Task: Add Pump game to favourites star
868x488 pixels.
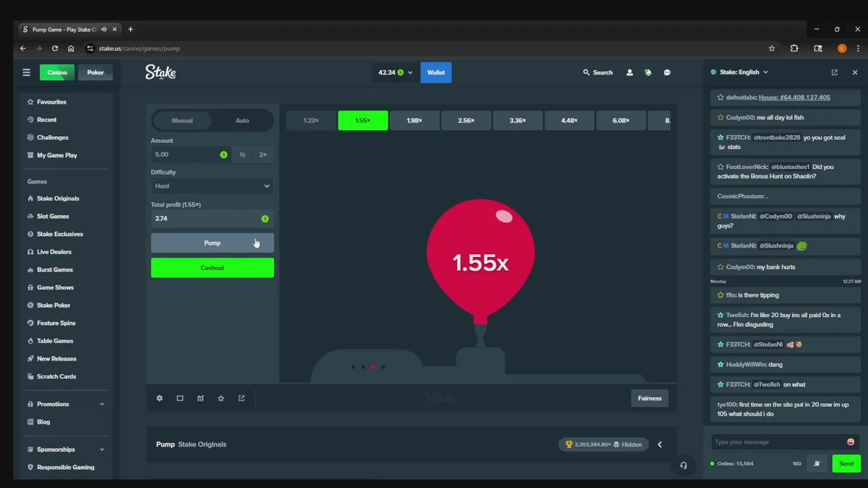Action: pyautogui.click(x=220, y=399)
